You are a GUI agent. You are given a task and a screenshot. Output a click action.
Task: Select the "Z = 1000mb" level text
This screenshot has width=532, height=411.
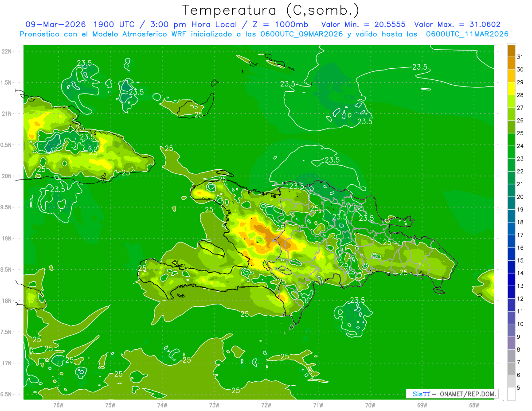tap(282, 24)
